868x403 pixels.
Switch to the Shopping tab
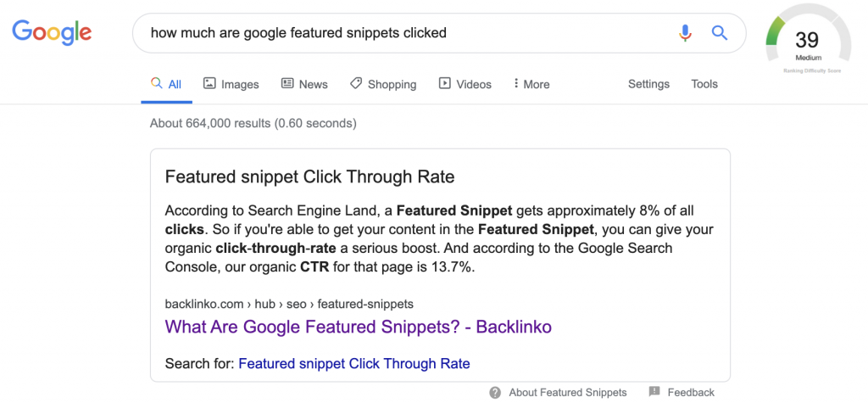tap(383, 84)
